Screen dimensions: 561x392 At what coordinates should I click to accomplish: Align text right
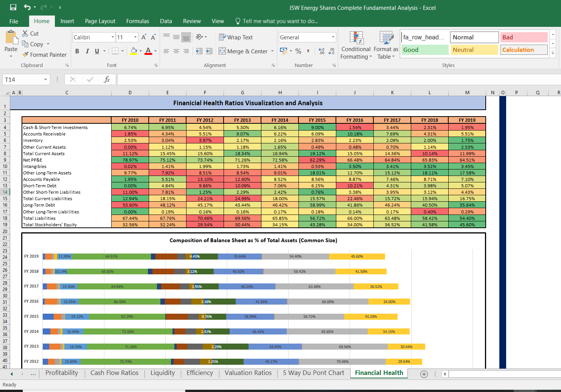(186, 51)
